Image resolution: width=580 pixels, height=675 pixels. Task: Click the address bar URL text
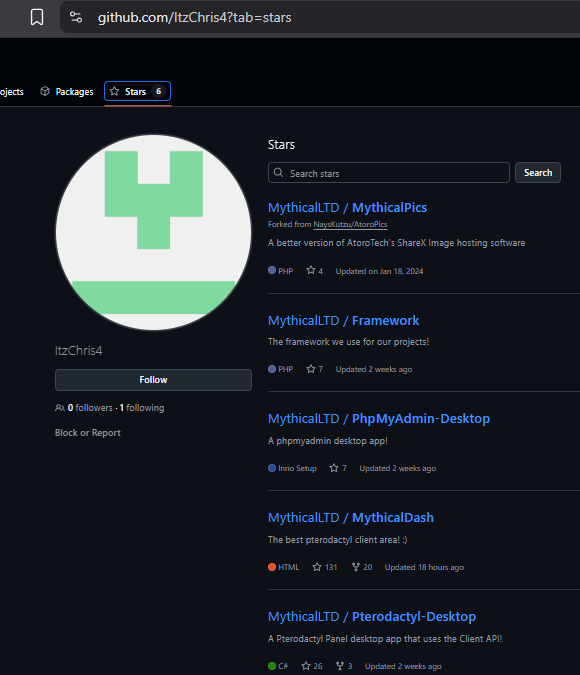click(x=195, y=17)
